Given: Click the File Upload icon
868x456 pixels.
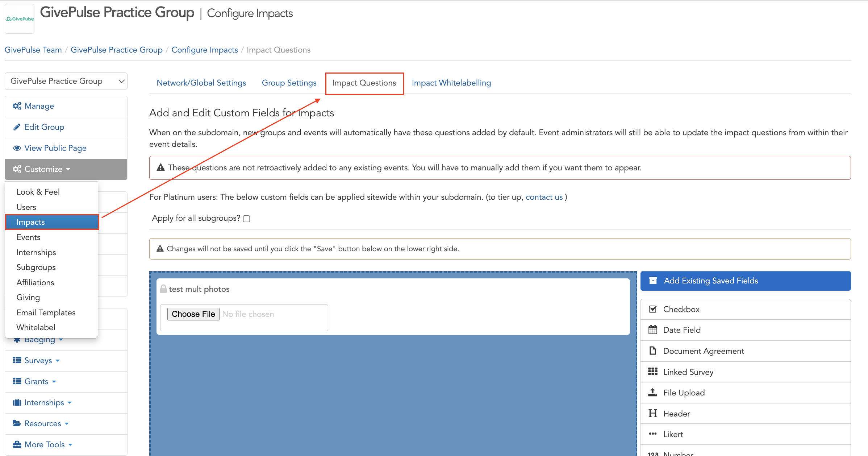Looking at the screenshot, I should (x=653, y=393).
